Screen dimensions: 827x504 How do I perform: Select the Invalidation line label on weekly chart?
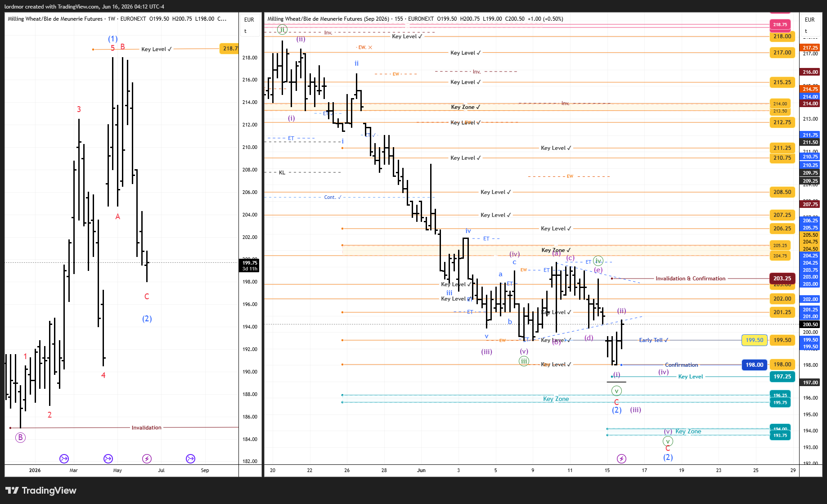(x=146, y=427)
